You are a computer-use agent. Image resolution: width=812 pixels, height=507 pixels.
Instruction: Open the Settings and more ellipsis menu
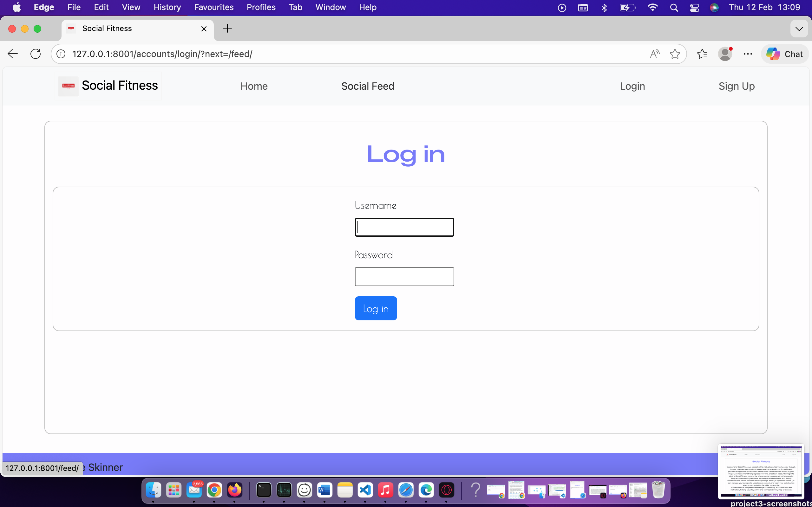(748, 54)
